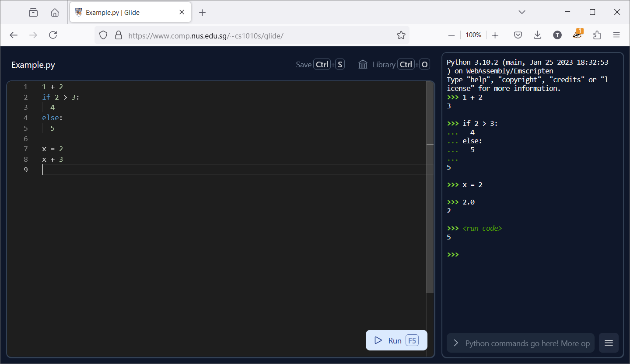Reload the current page
Viewport: 630px width, 364px height.
pyautogui.click(x=53, y=35)
